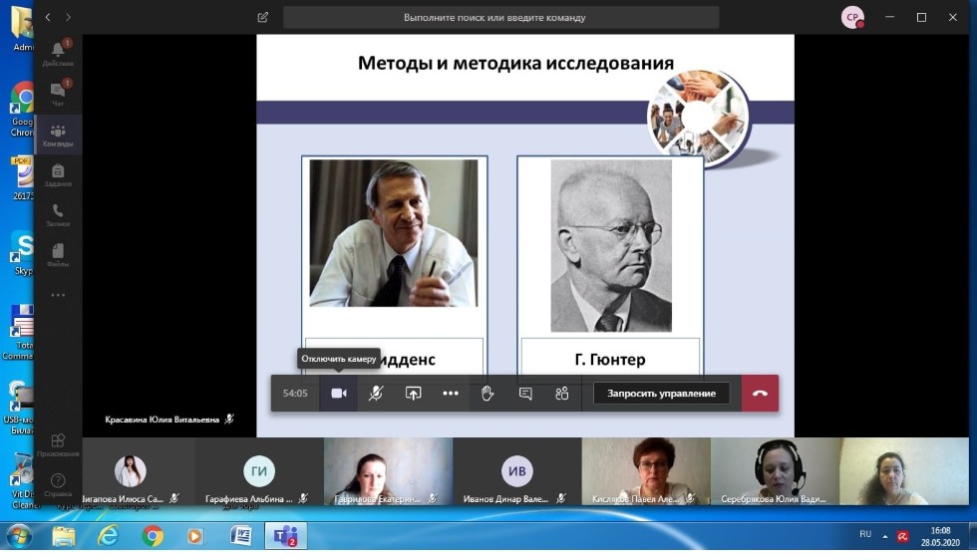Show the participants list
Screen dimensions: 977x560
562,394
